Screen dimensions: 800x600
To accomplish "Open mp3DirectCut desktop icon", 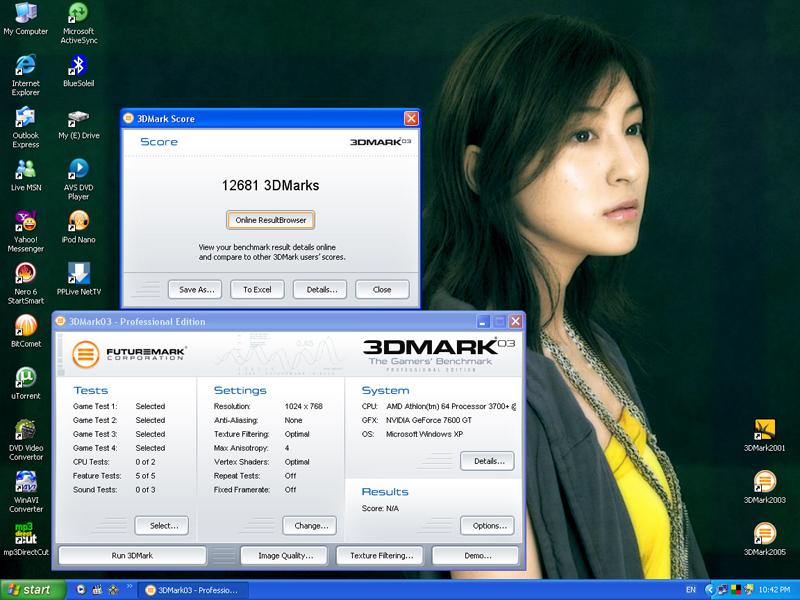I will (26, 539).
